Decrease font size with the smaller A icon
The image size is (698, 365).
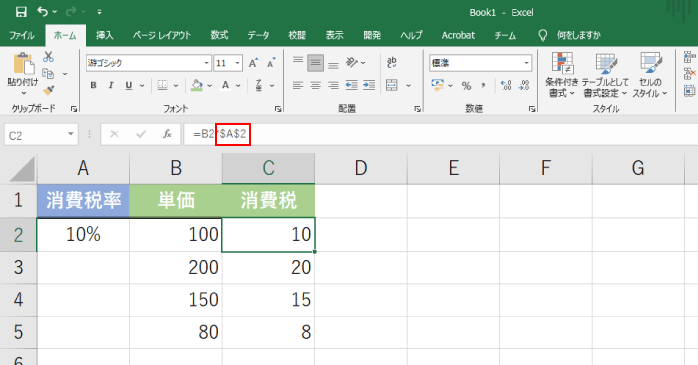(x=271, y=63)
